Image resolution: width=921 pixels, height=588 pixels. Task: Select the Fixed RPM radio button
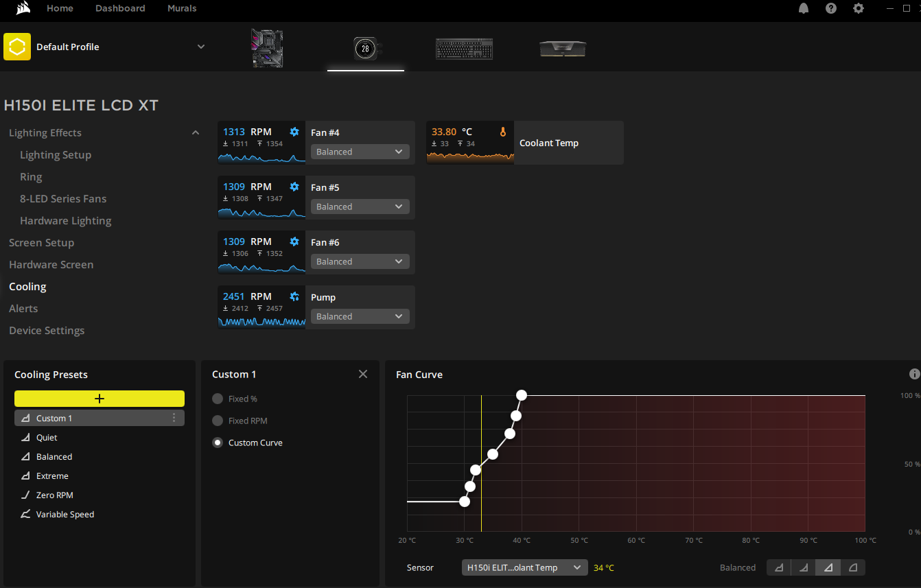[218, 421]
